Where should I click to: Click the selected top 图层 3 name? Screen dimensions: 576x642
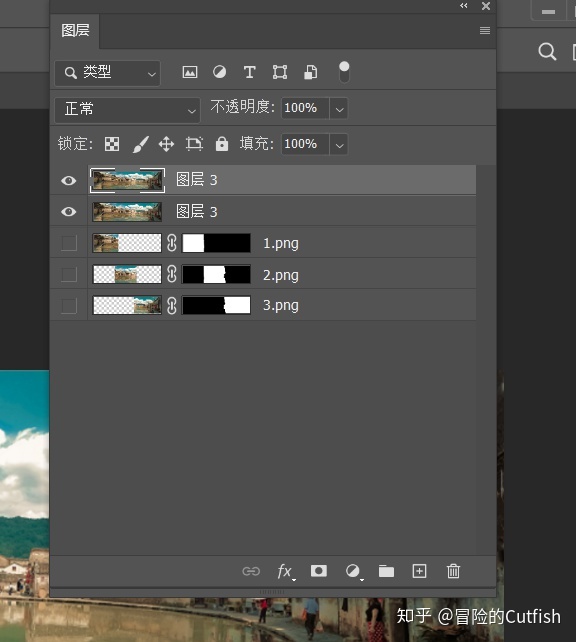197,180
